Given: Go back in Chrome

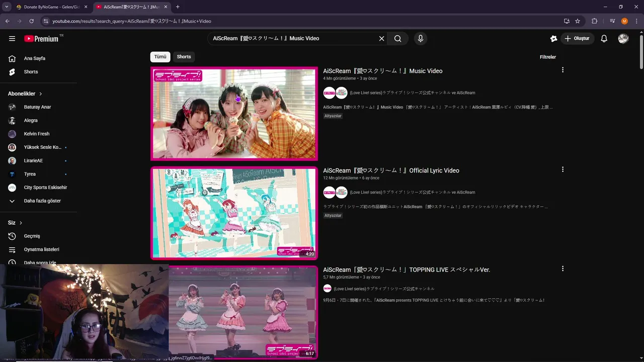Looking at the screenshot, I should (7, 21).
